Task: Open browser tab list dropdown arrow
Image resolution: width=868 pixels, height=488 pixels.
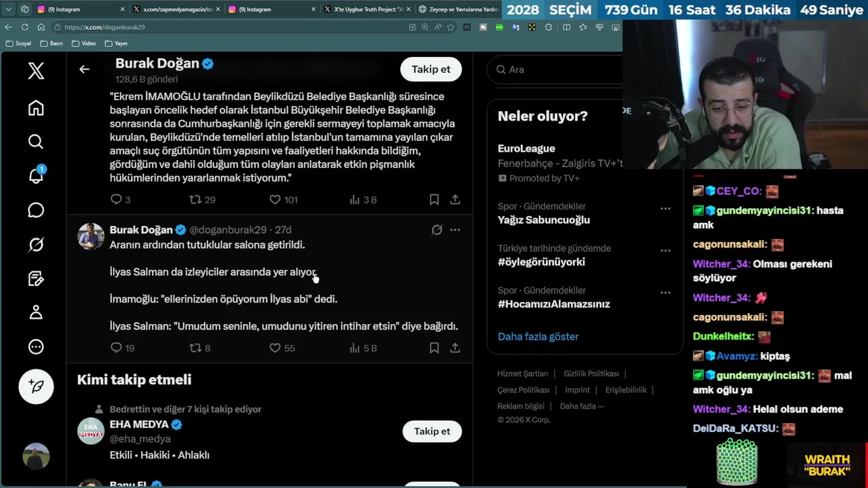Action: pyautogui.click(x=8, y=9)
